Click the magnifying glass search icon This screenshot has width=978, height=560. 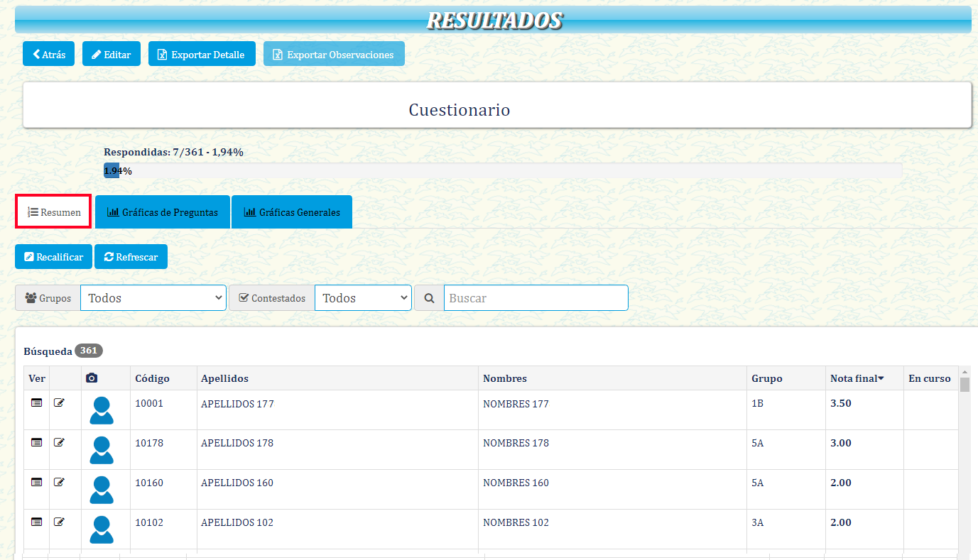(429, 298)
